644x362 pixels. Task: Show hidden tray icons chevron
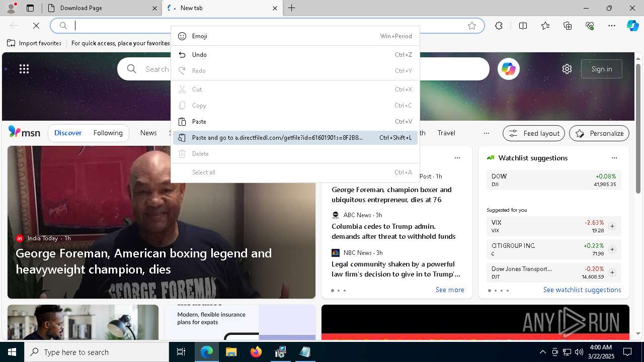coord(542,352)
